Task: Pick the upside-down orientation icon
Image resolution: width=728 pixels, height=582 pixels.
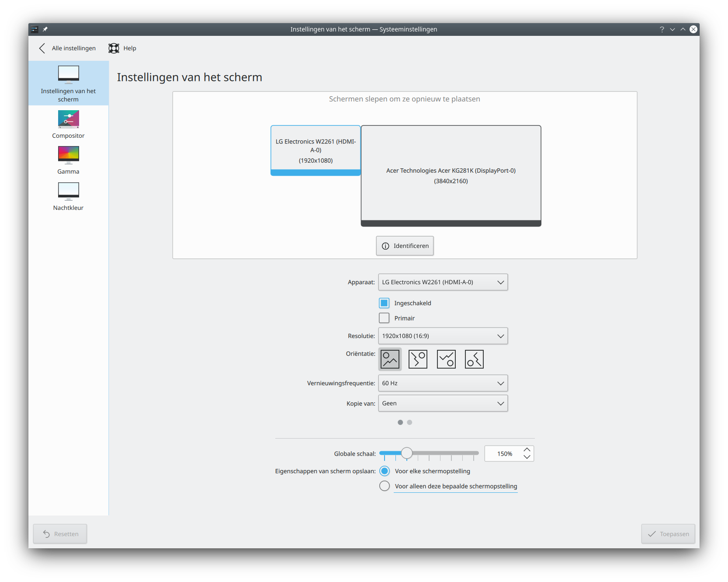Action: tap(446, 359)
